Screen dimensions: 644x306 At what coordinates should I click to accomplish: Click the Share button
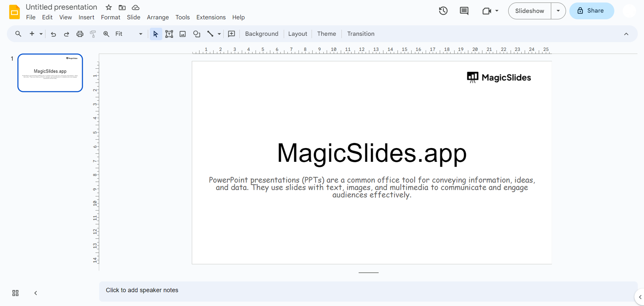[x=592, y=11]
